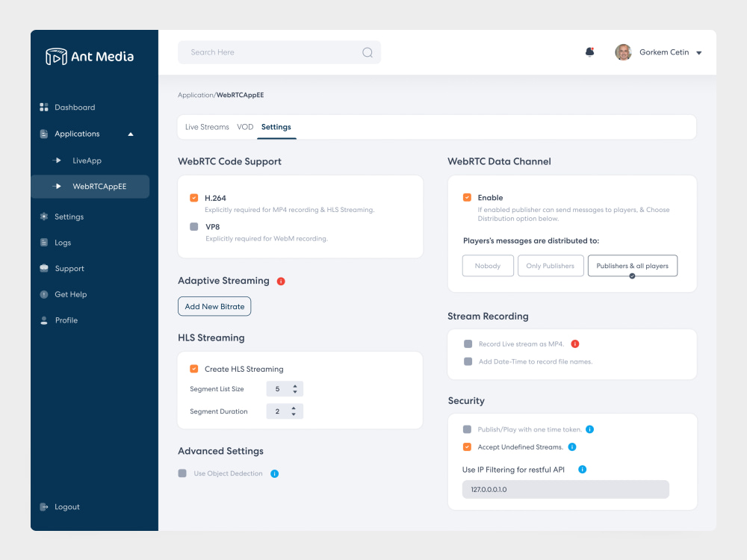The height and width of the screenshot is (560, 747).
Task: Click Gorkem Cetin's avatar photo
Action: 623,52
